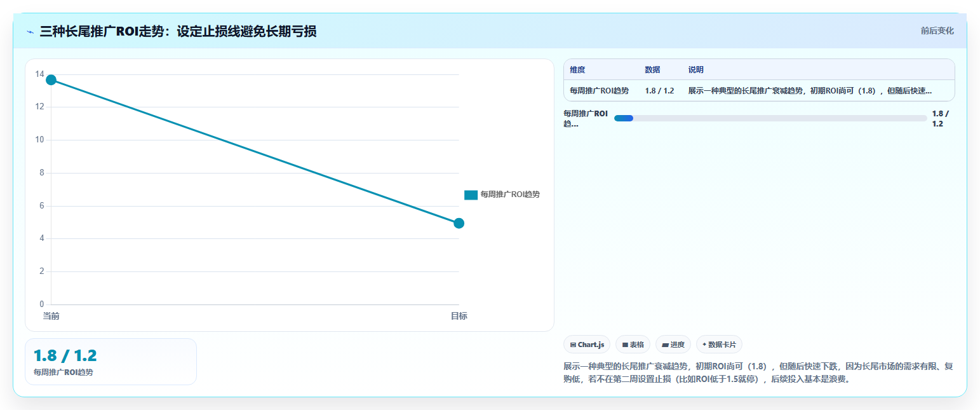Click the 数据 table column header

(652, 70)
